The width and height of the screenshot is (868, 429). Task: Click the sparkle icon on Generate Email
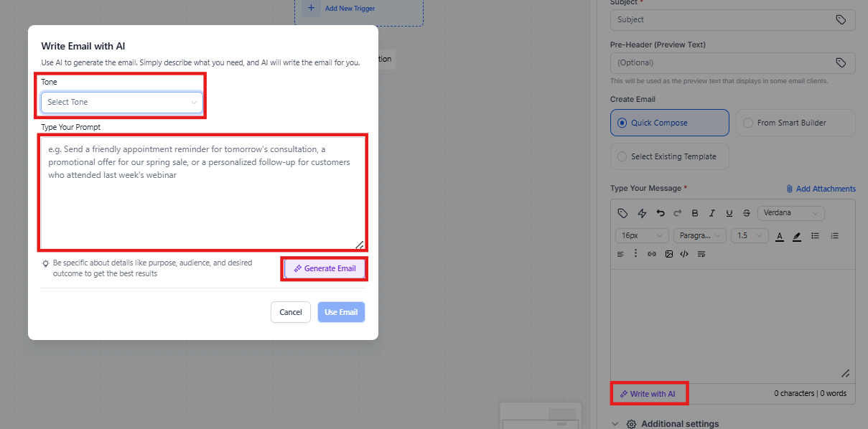click(297, 268)
